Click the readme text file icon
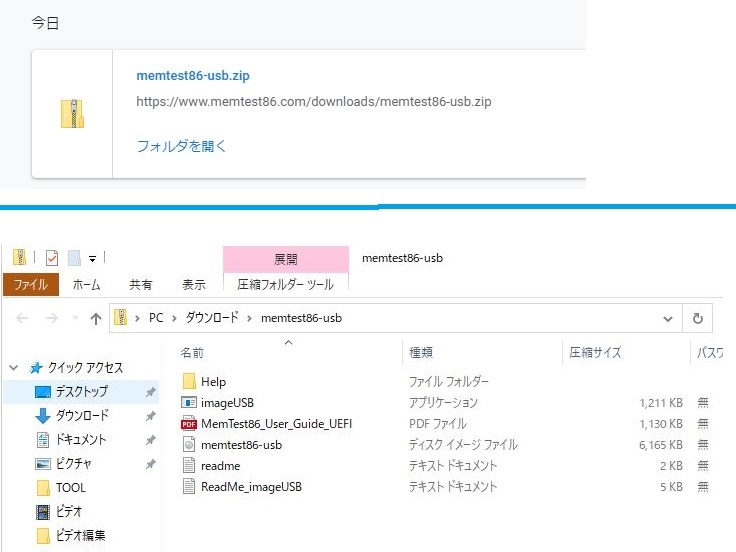The height and width of the screenshot is (552, 736). click(189, 466)
